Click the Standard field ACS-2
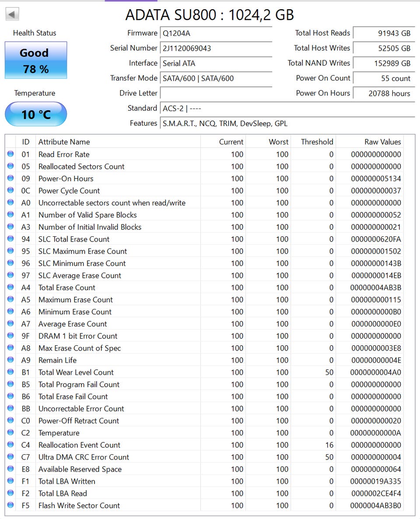420x519 pixels. click(x=287, y=109)
